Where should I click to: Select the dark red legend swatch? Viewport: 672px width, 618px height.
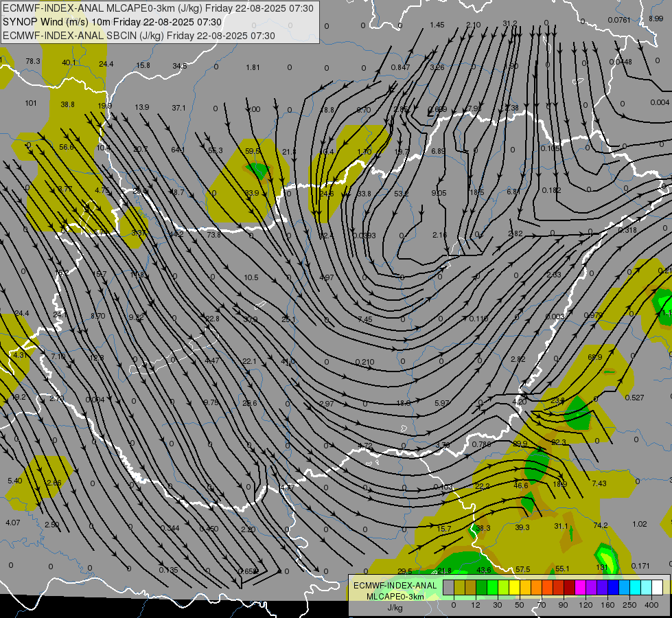[x=570, y=588]
